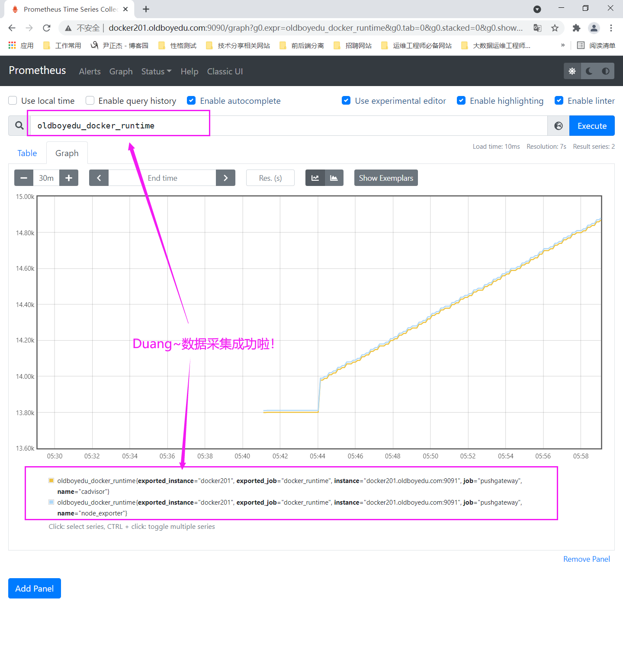Select the yellow cadvisor series legend swatch
Screen dimensions: 623x672
tap(51, 480)
